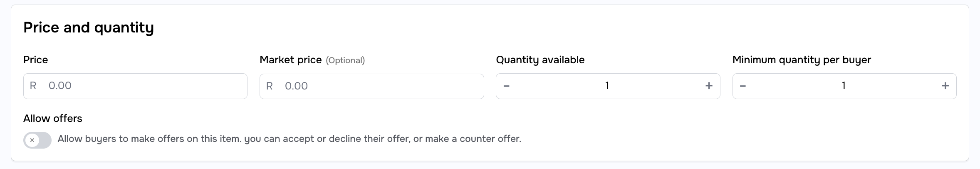Click the X knob on offers switch
The height and width of the screenshot is (169, 980).
click(32, 140)
